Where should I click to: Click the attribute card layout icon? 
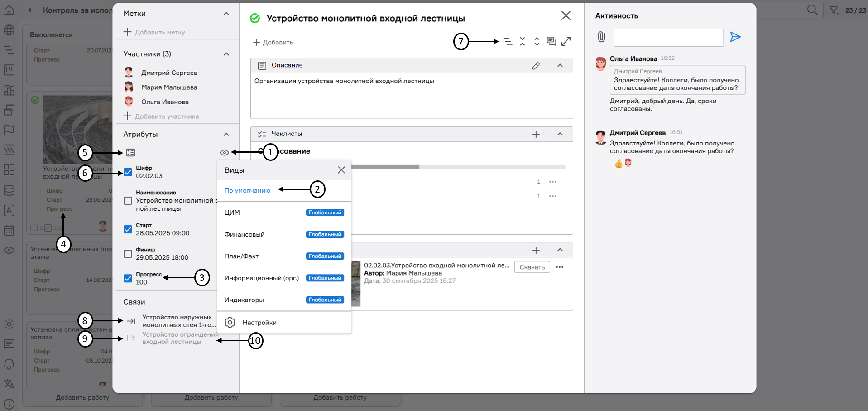(x=131, y=153)
